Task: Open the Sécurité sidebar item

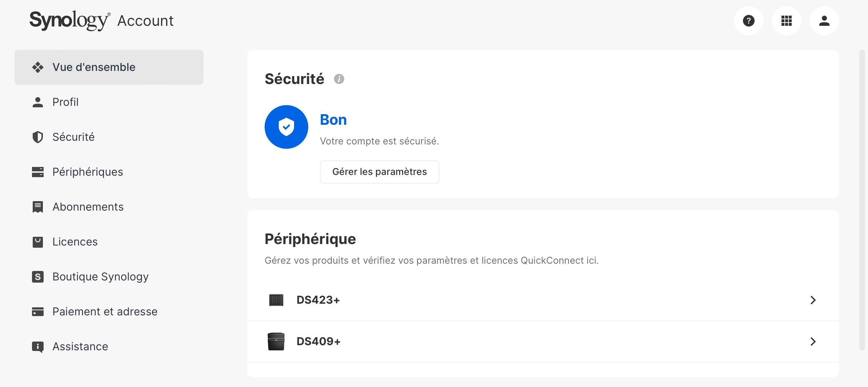Action: click(73, 137)
